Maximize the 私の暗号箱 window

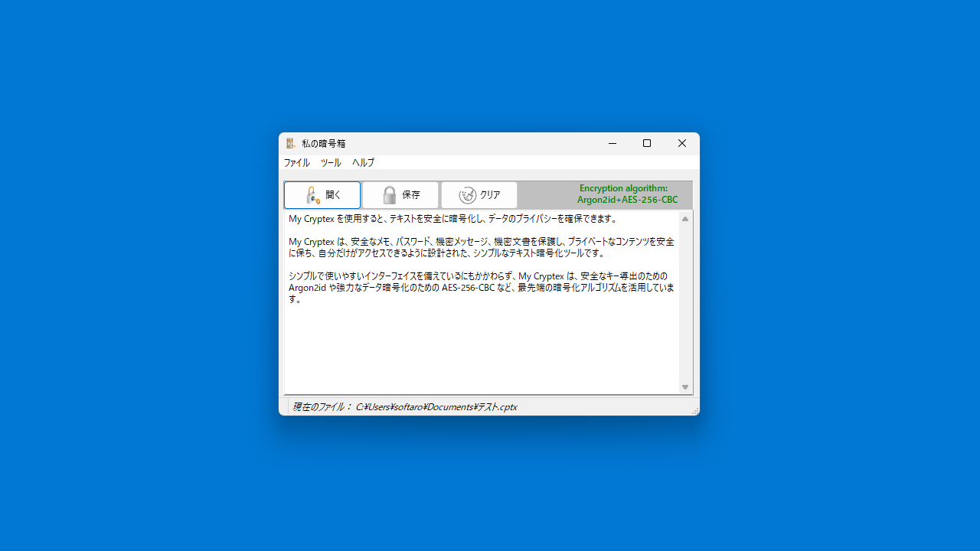(647, 143)
